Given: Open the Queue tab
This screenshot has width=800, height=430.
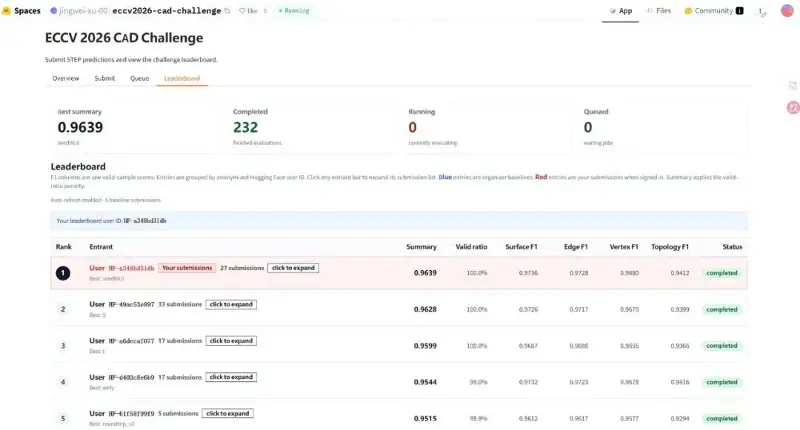Looking at the screenshot, I should click(139, 78).
